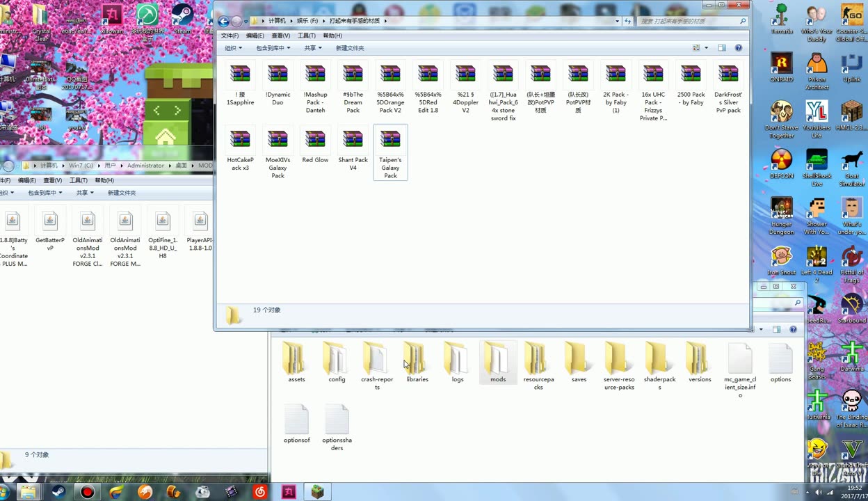868x501 pixels.
Task: Select '#§bThe Dream Pack' archive
Action: (x=353, y=88)
